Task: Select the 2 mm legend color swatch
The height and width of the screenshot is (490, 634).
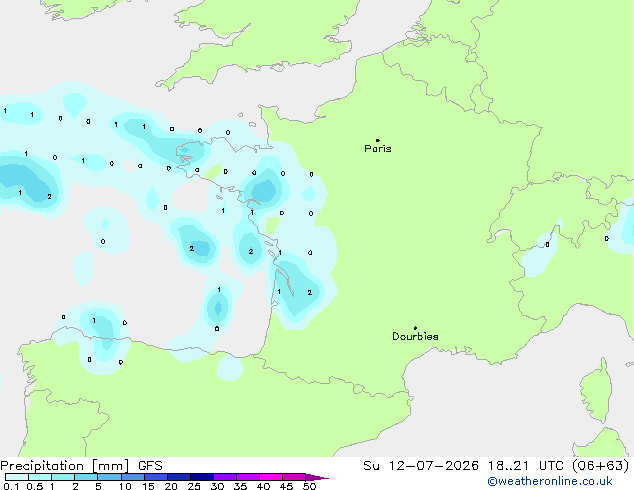Action: point(86,477)
